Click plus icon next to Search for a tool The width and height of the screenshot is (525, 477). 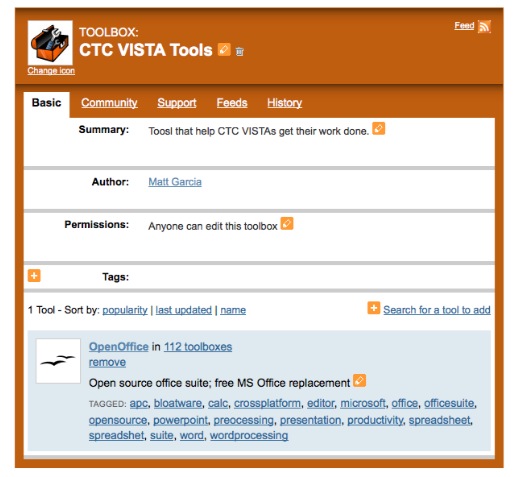(x=374, y=308)
